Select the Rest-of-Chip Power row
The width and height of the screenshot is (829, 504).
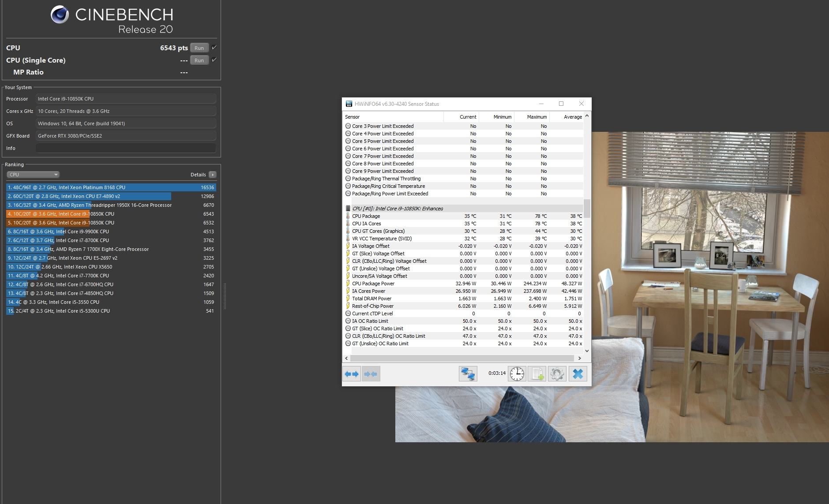tap(463, 306)
